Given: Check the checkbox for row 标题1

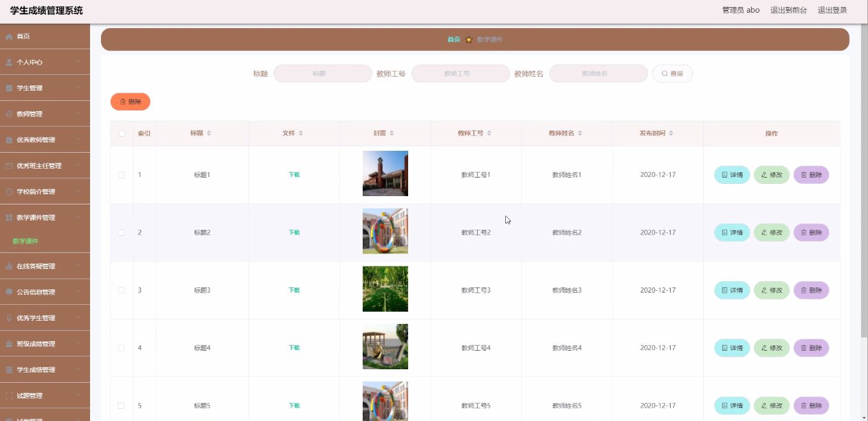Looking at the screenshot, I should pos(121,175).
